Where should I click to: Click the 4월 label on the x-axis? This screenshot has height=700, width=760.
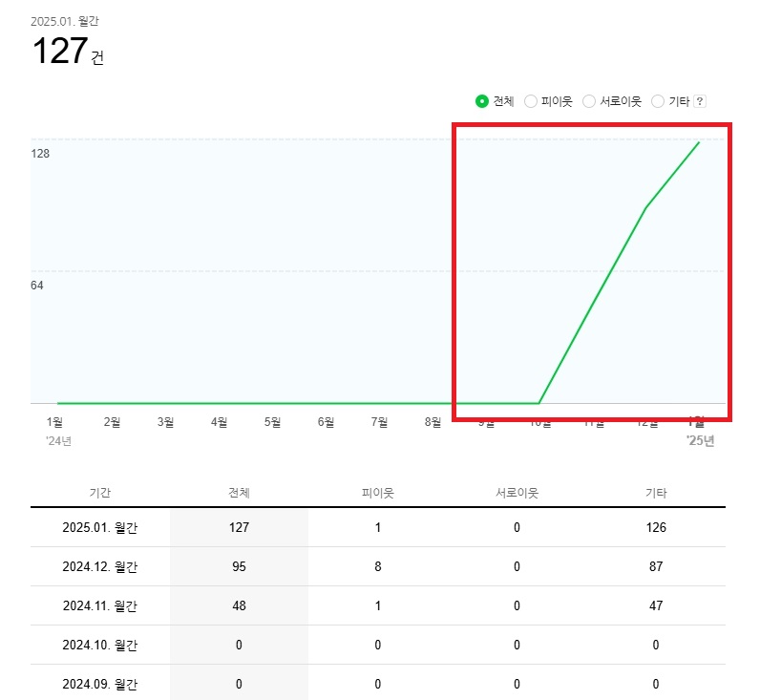(x=219, y=421)
